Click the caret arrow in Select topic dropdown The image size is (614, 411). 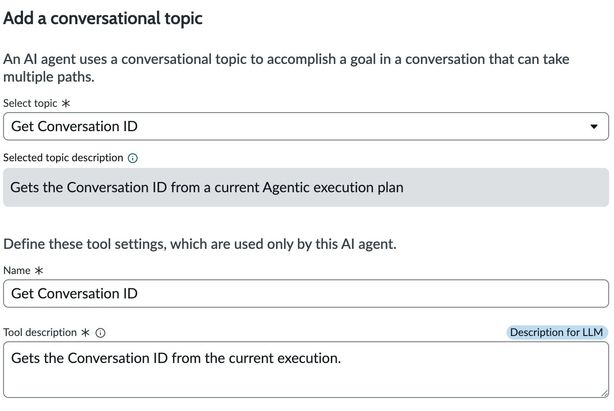(x=595, y=127)
